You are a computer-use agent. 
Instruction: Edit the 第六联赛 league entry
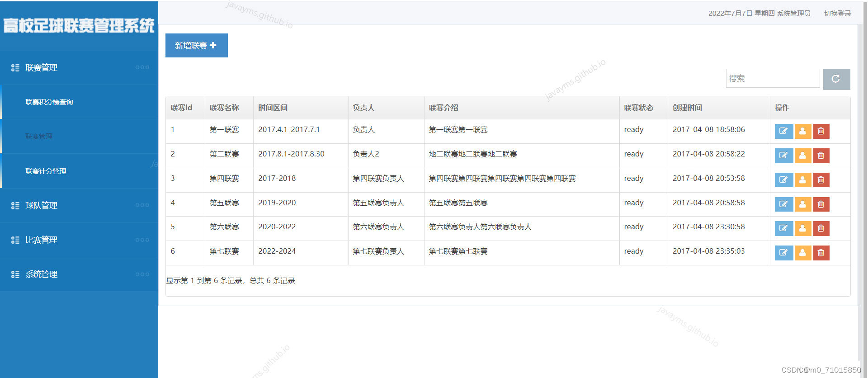click(x=783, y=228)
